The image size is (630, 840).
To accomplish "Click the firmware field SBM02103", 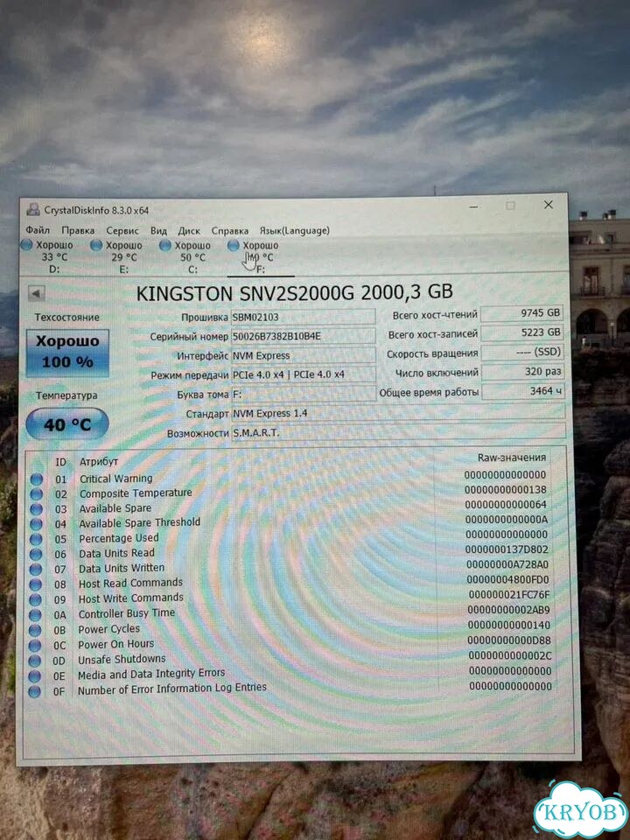I will point(304,317).
